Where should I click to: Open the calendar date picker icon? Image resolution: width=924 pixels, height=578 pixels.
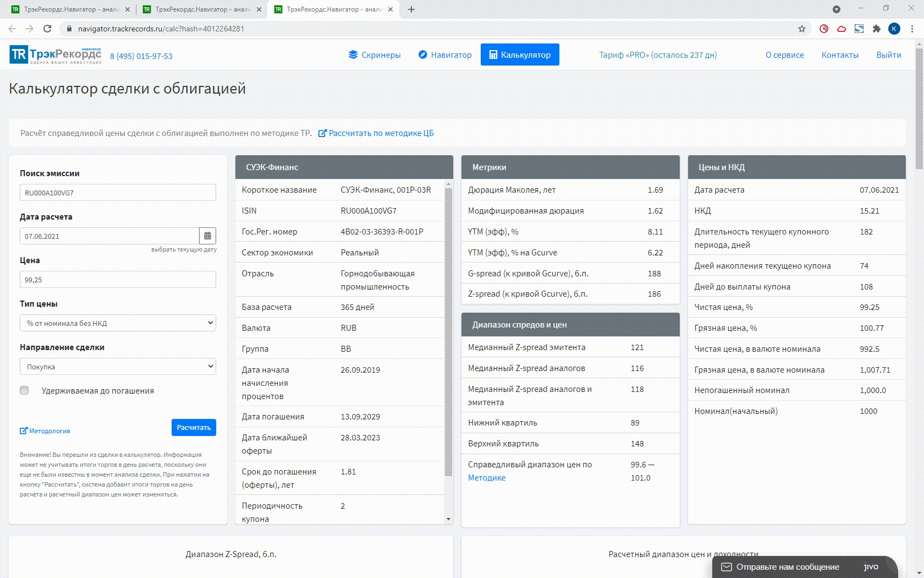[x=207, y=236]
